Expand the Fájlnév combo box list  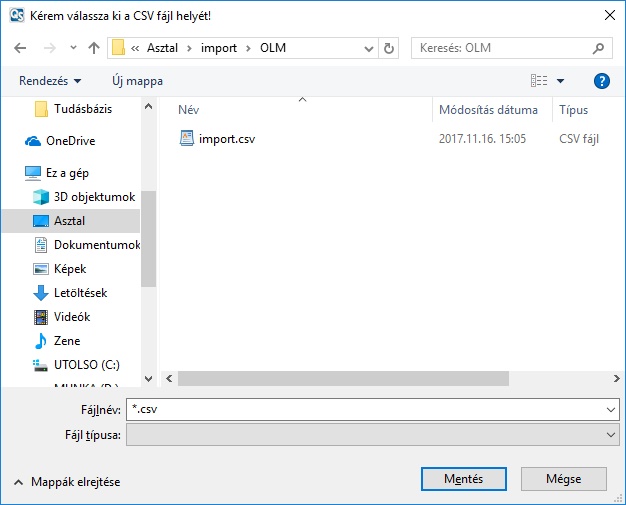(611, 410)
